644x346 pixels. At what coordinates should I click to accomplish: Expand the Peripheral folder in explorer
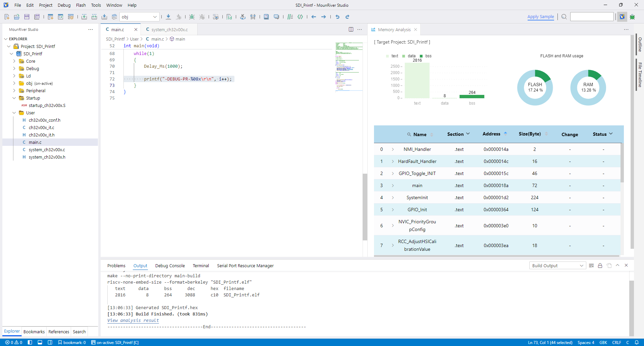[36, 91]
